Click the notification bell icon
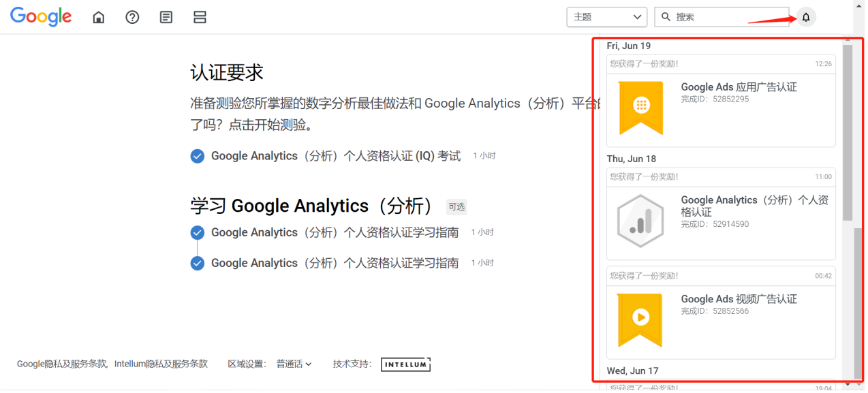Viewport: 868px width, 393px height. pos(806,17)
